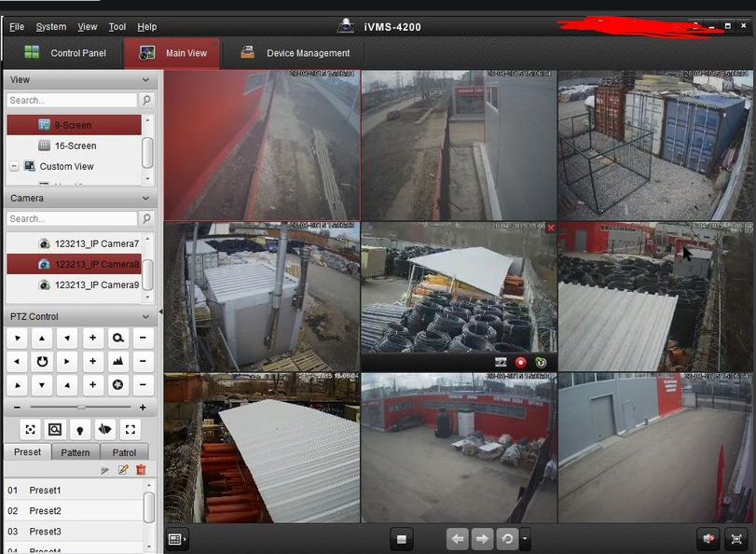Stop all live view with stop button
The height and width of the screenshot is (554, 756).
[402, 539]
